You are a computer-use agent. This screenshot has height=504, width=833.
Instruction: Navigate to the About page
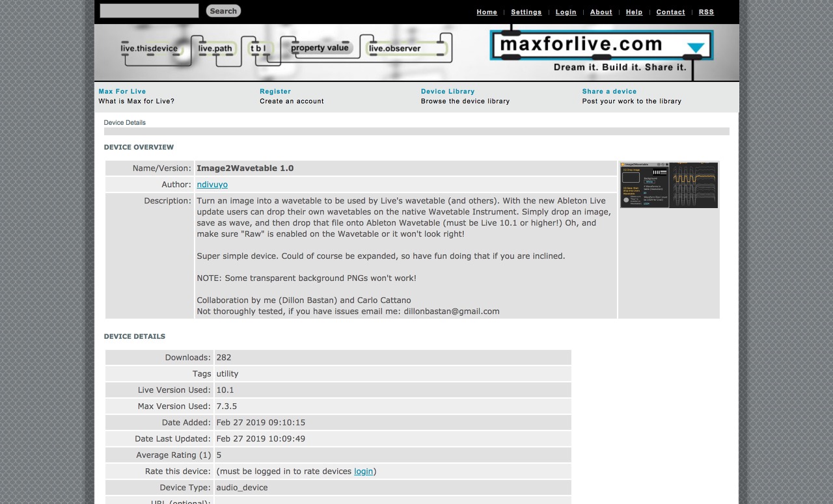click(x=601, y=12)
